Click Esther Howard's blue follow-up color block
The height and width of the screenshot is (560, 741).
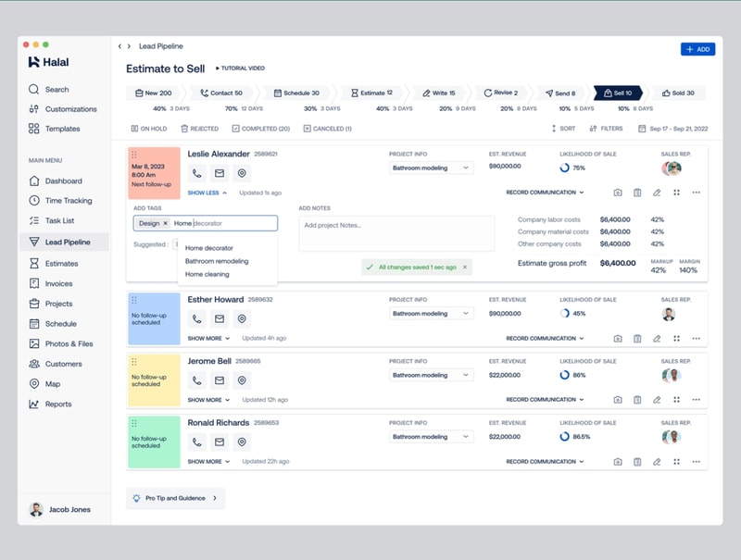click(x=154, y=318)
